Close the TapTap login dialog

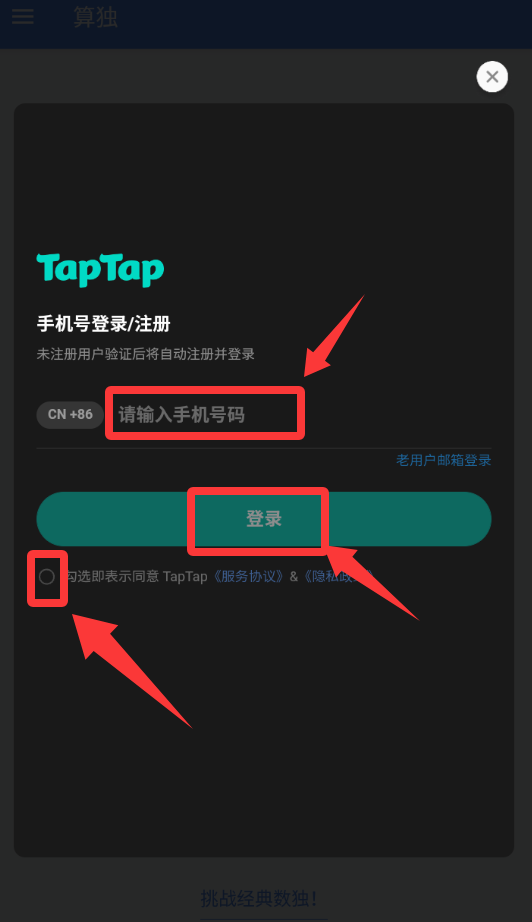tap(492, 76)
